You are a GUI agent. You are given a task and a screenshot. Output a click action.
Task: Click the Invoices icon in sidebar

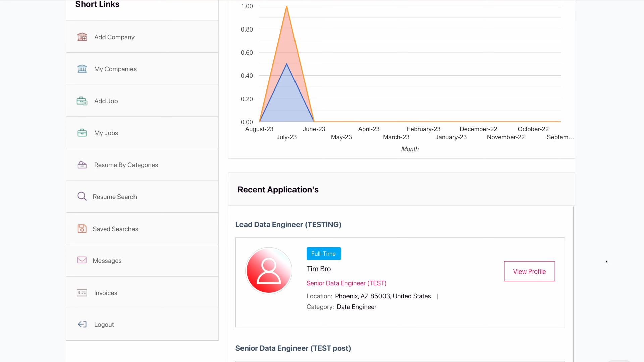click(82, 293)
